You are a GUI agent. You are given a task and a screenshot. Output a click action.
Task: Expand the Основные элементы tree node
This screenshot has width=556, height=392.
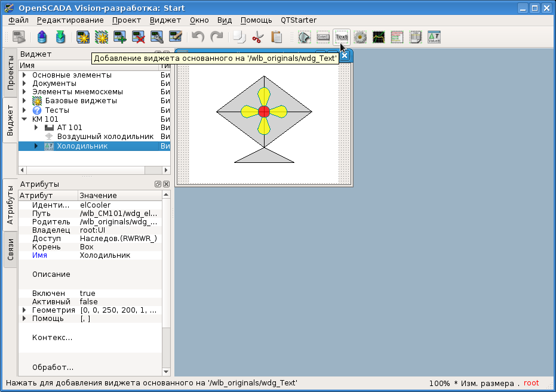pos(24,75)
